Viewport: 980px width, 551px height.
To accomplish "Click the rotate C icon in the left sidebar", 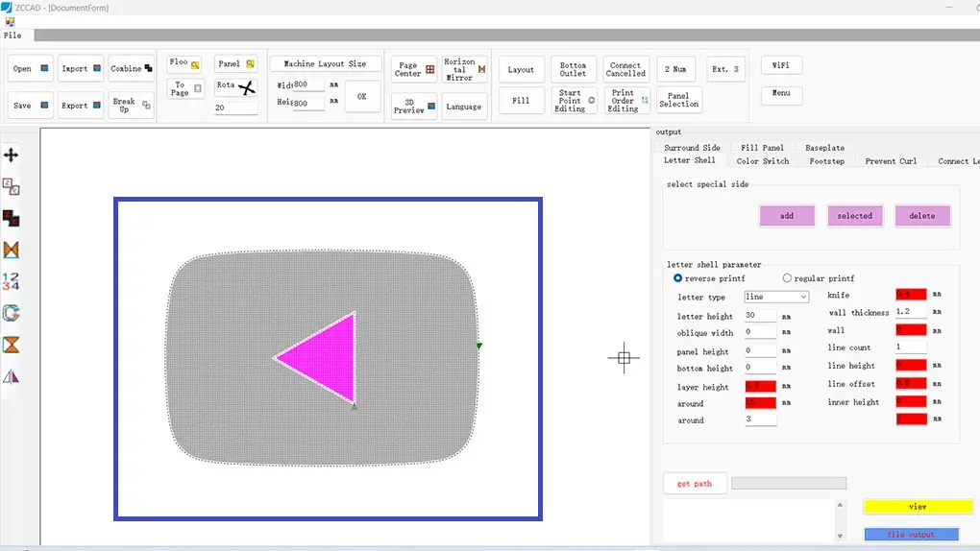I will coord(11,313).
